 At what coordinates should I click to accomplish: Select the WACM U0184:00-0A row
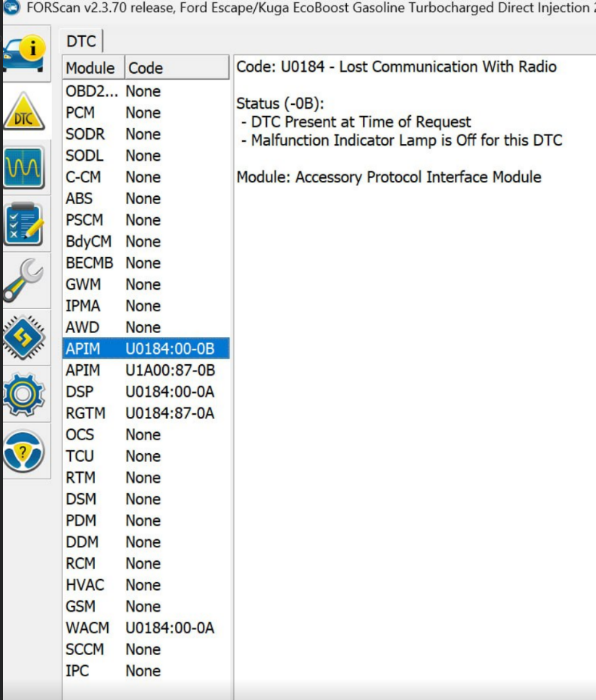(x=145, y=628)
